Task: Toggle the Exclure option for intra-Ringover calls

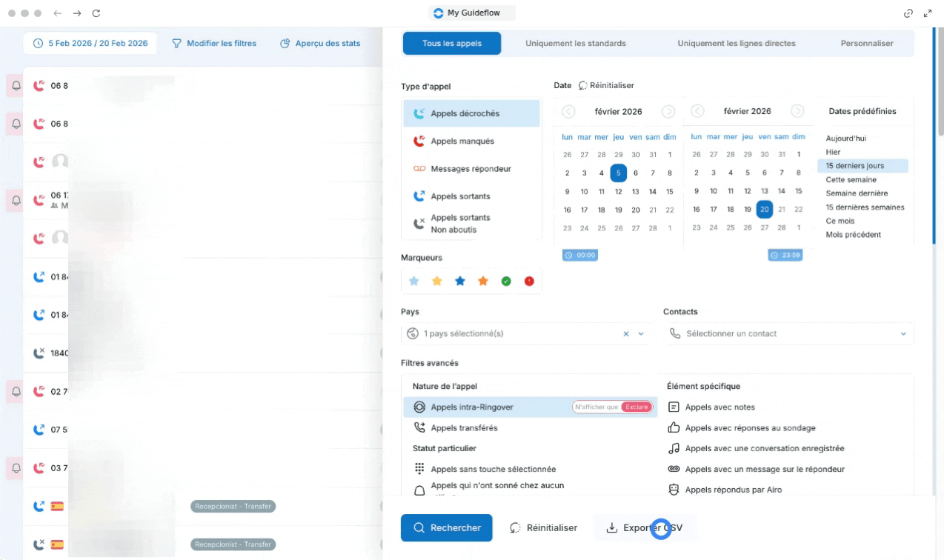Action: click(x=636, y=407)
